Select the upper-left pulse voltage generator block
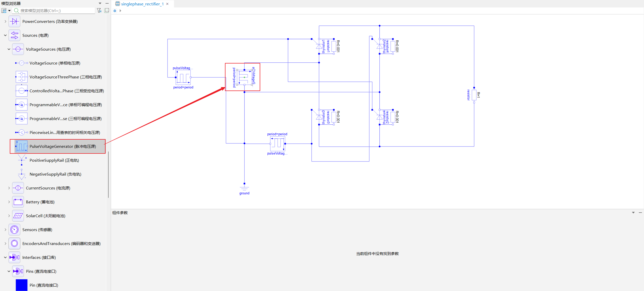644x291 pixels. (183, 77)
